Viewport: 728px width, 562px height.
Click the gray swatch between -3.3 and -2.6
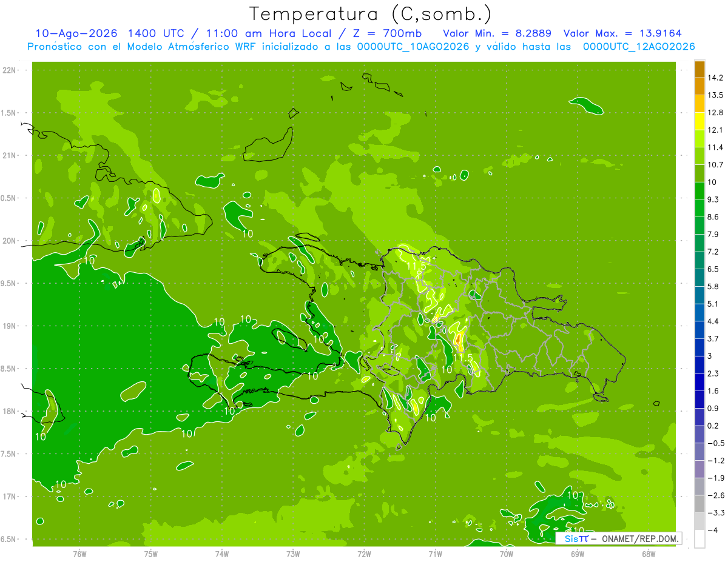point(699,504)
